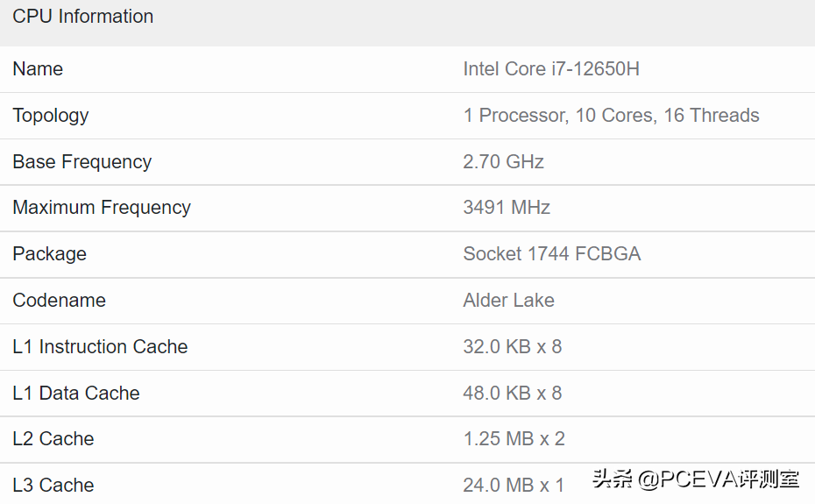Select the L3 Cache row label
Viewport: 815px width, 504px height.
coord(53,486)
